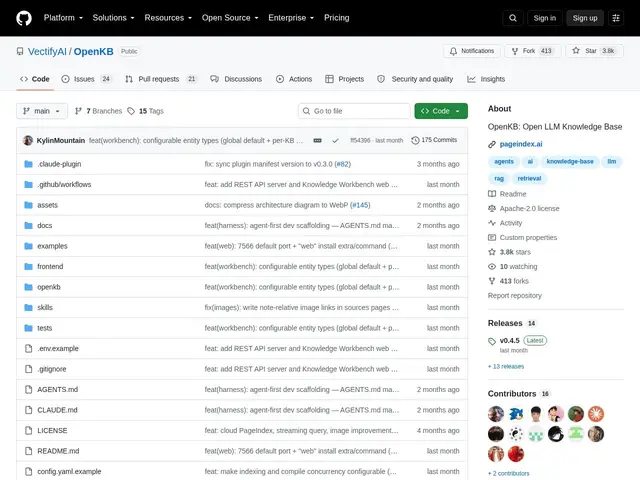Open the pageindex.ai website link
Image resolution: width=640 pixels, height=480 pixels.
tap(521, 144)
